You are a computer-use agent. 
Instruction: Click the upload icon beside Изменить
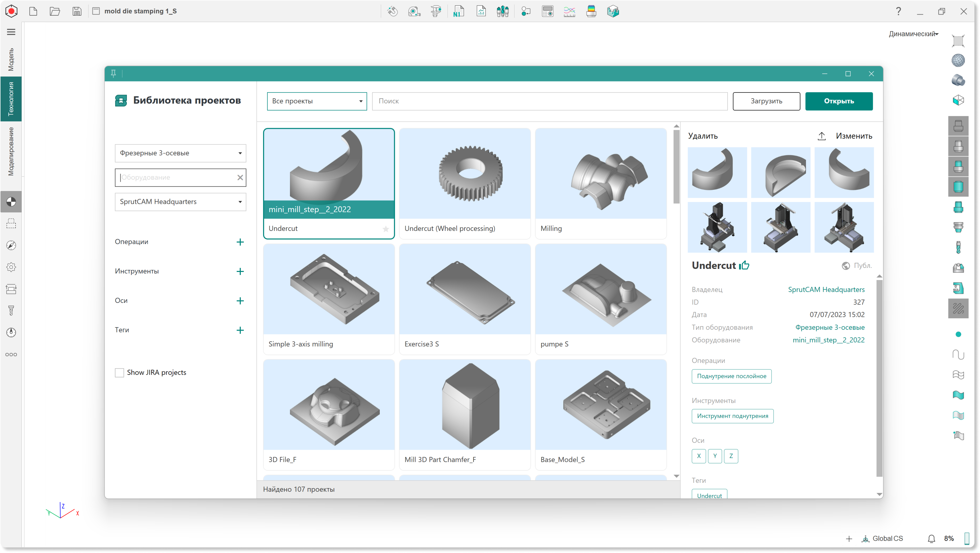point(822,136)
